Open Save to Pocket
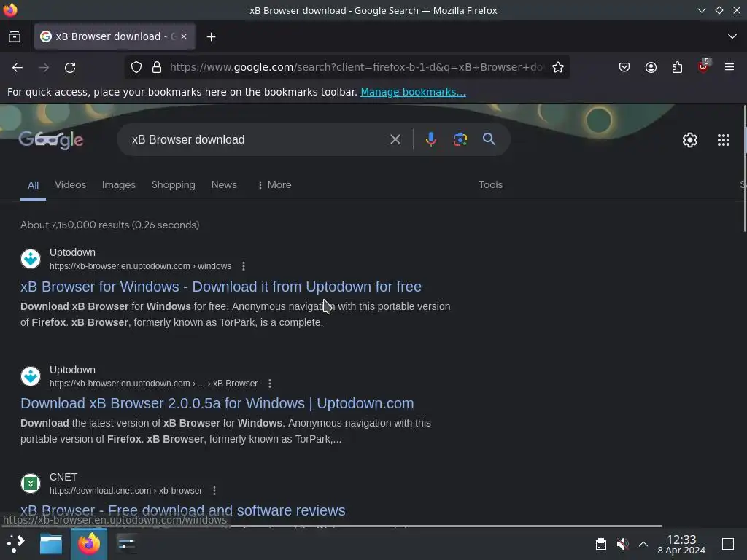 click(624, 68)
